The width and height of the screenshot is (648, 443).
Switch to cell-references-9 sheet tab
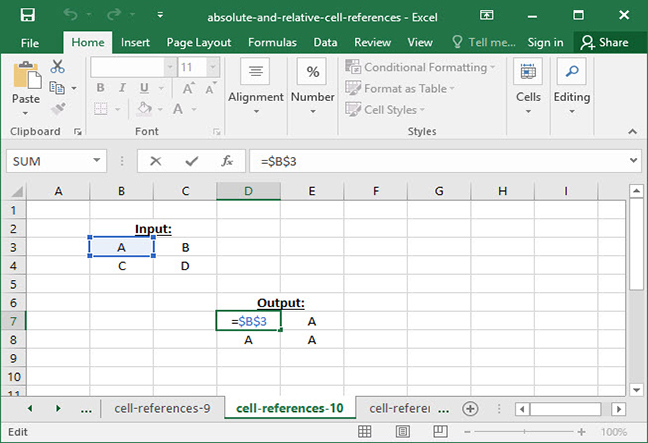click(x=161, y=408)
